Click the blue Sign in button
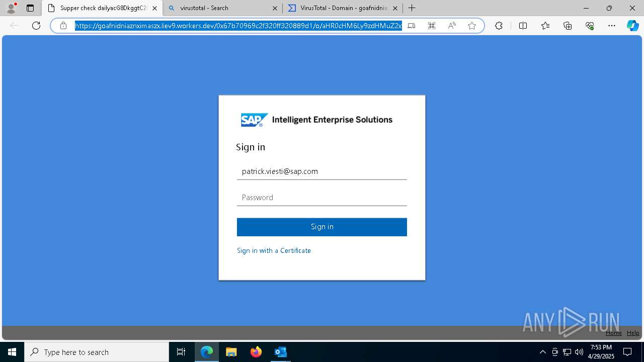 pyautogui.click(x=322, y=227)
